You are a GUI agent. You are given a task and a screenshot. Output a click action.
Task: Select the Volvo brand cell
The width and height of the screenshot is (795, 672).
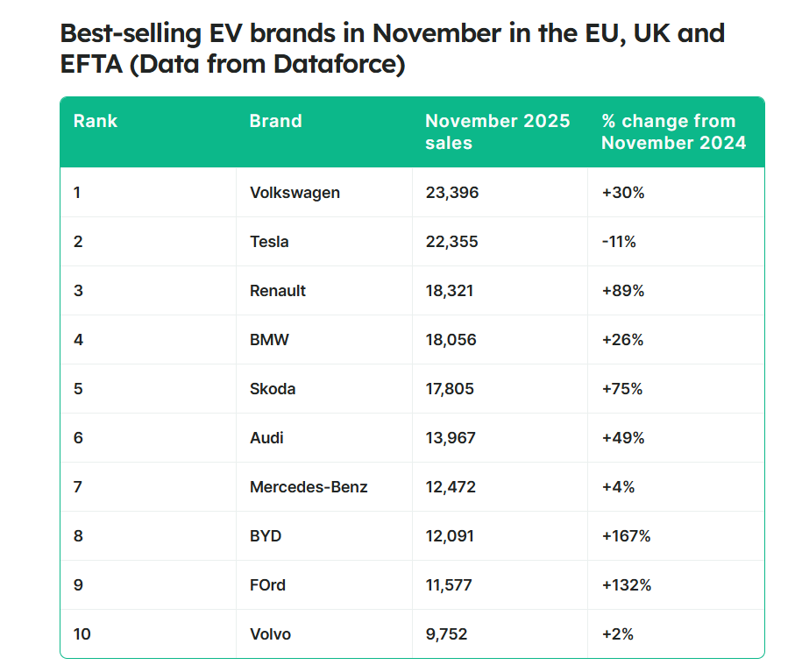click(x=270, y=634)
